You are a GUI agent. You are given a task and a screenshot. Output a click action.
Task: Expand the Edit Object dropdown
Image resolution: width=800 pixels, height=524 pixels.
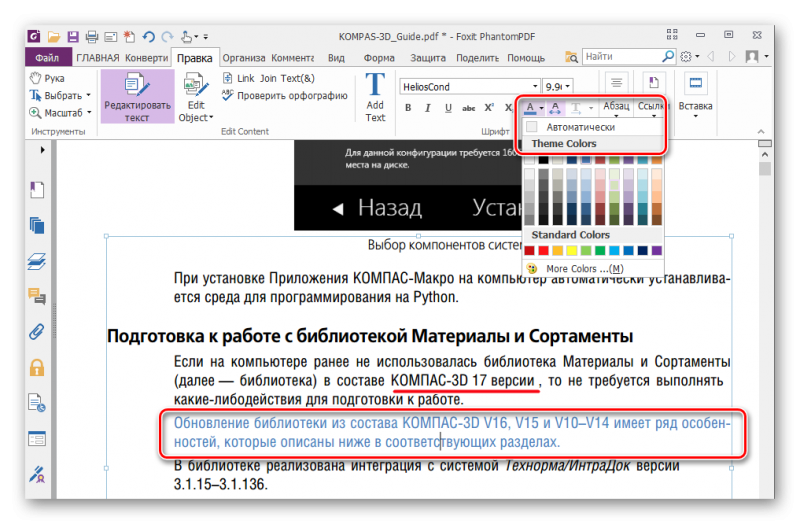(211, 118)
